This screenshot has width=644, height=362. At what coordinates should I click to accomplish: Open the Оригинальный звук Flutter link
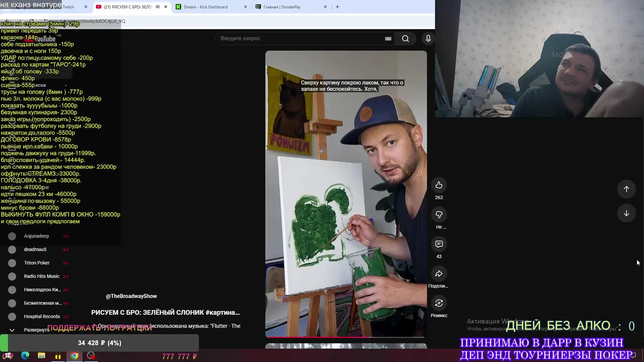pyautogui.click(x=166, y=326)
